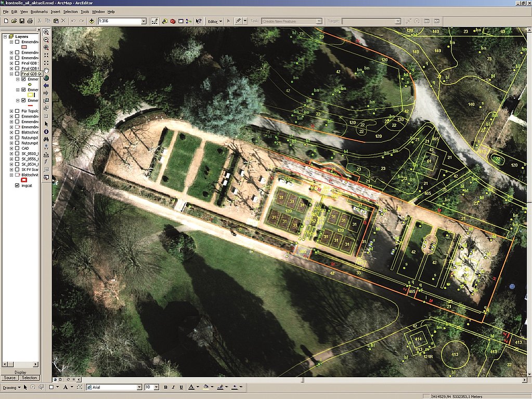
Task: Enable the CAD layer checkbox
Action: tap(17, 148)
